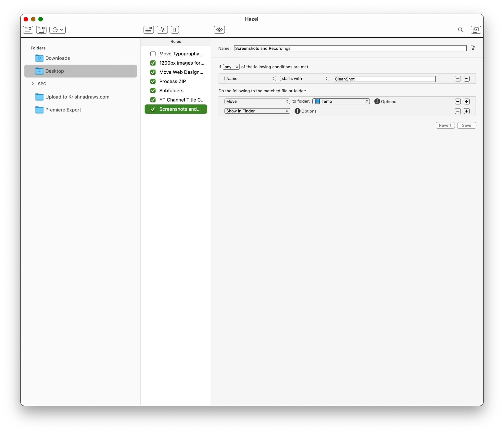This screenshot has width=504, height=433.
Task: Enable the Move Typography rule checkbox
Action: click(153, 54)
